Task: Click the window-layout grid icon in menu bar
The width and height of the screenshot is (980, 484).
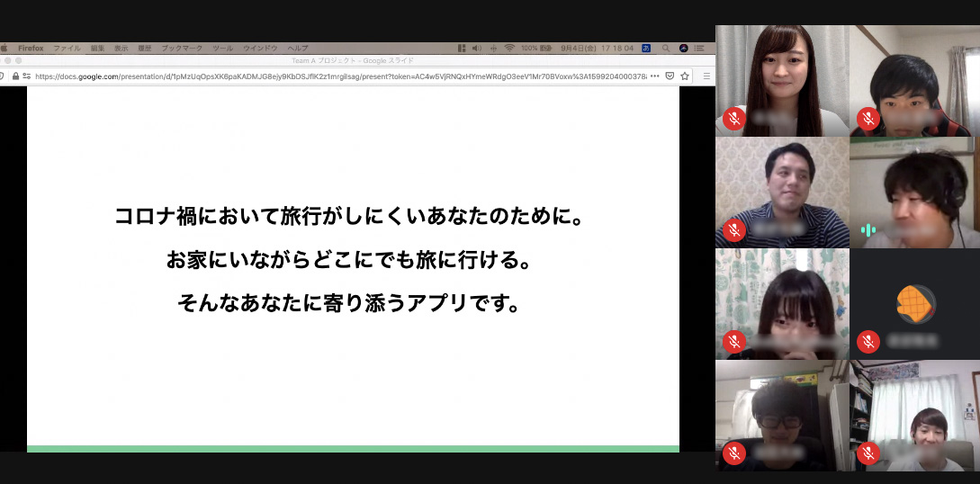Action: [x=462, y=48]
